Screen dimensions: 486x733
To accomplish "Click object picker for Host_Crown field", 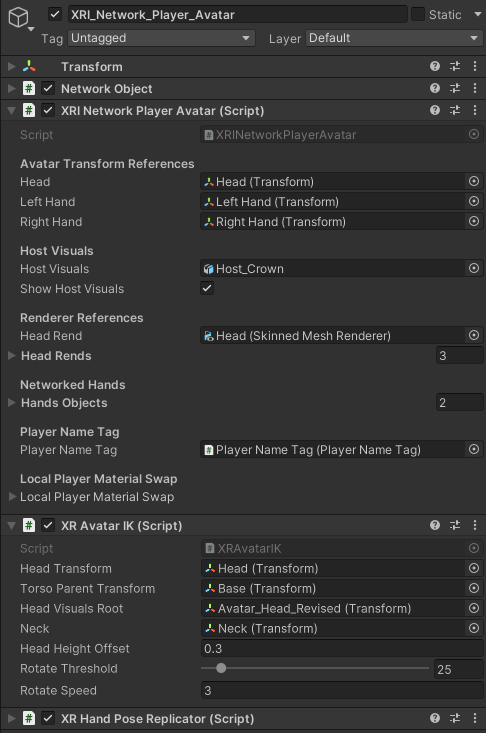I will [474, 268].
